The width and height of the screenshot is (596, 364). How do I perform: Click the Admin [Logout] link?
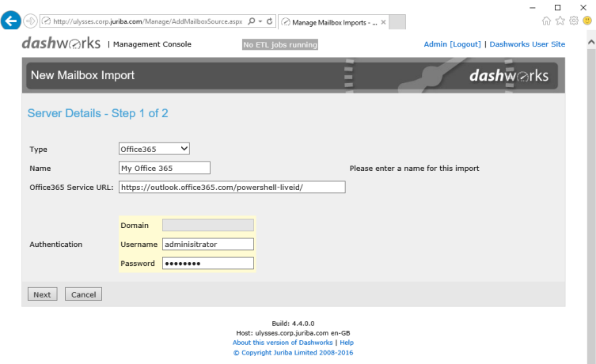click(x=452, y=44)
